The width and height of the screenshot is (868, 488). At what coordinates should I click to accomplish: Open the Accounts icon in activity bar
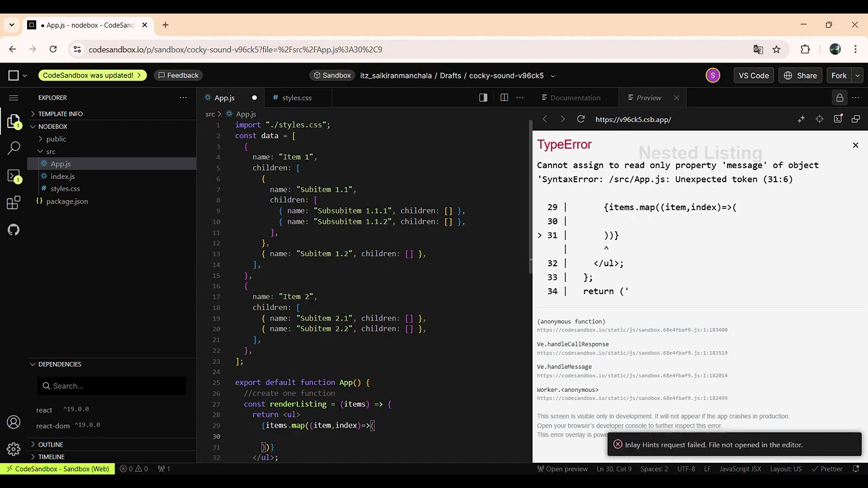click(x=14, y=422)
